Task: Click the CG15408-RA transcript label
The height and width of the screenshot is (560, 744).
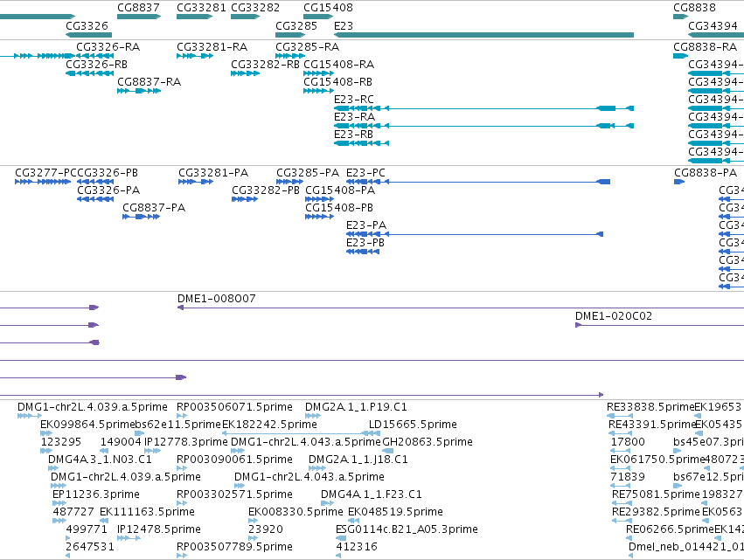Action: pyautogui.click(x=339, y=65)
